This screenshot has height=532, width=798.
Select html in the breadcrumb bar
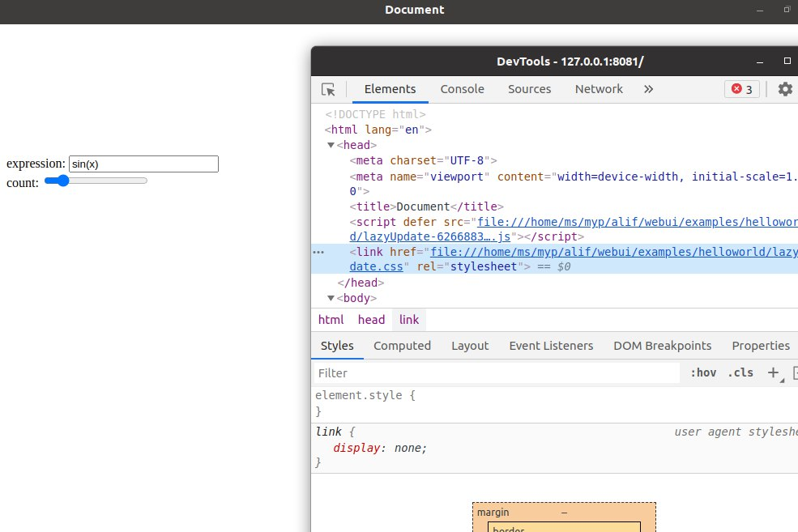click(331, 320)
